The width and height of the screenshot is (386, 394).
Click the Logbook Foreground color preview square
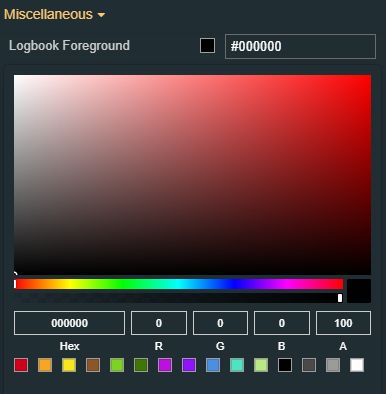(207, 46)
